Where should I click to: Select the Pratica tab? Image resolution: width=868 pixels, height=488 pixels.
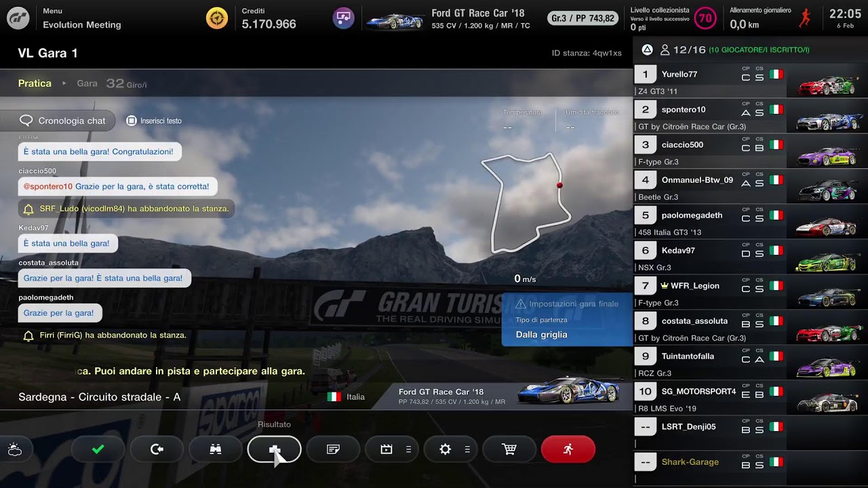coord(35,83)
